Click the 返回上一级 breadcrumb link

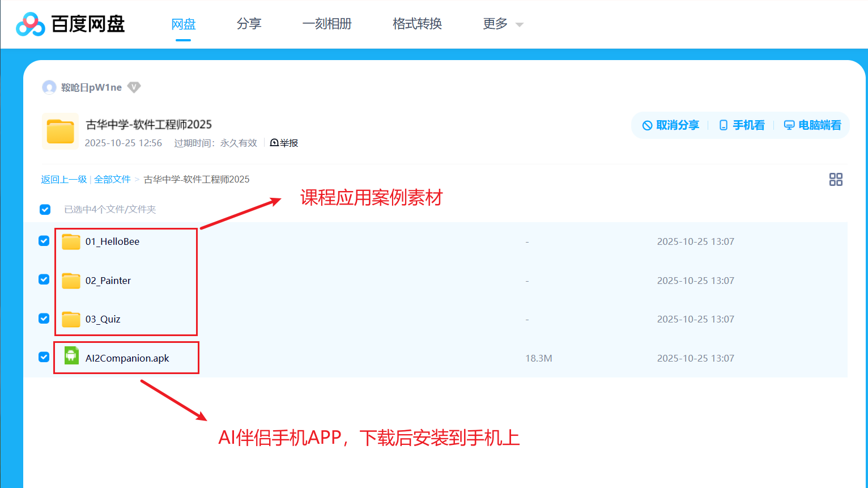(x=64, y=180)
